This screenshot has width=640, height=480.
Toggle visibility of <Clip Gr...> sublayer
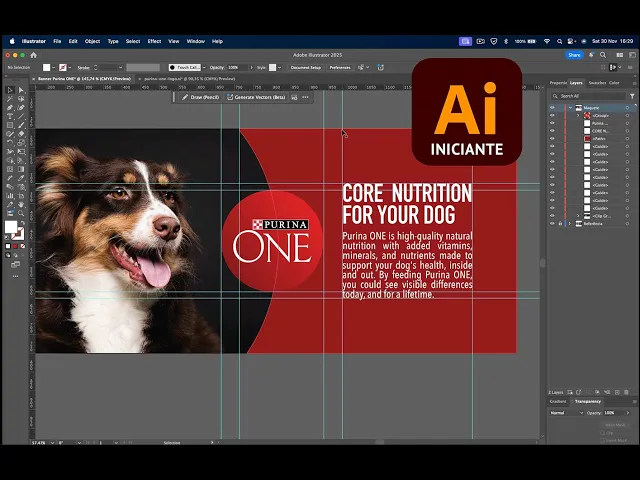click(552, 216)
